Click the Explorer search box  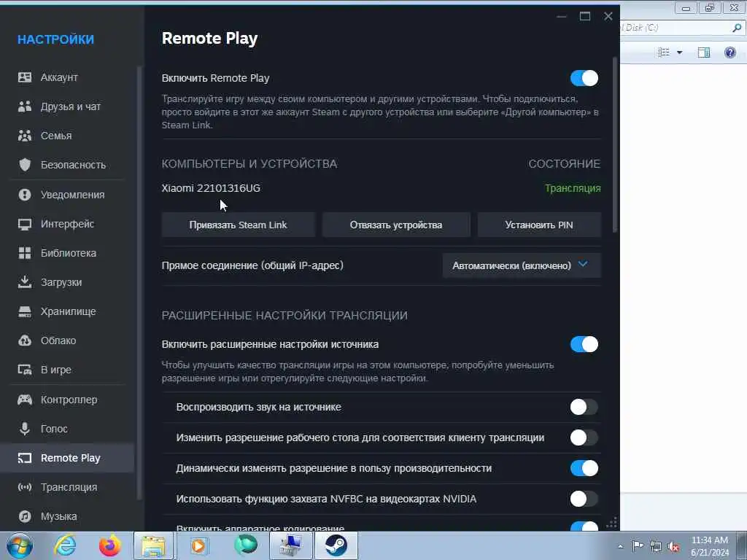pyautogui.click(x=682, y=28)
